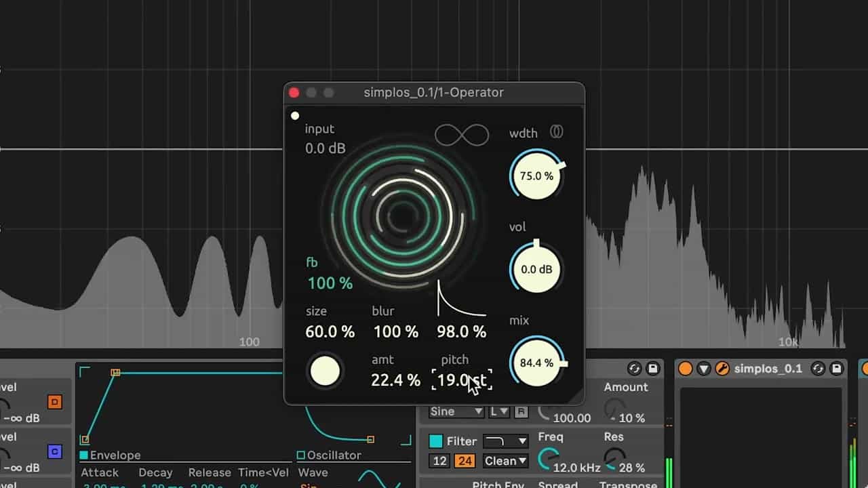Click the infinity freeze icon in simplos
Screen dimensions: 868x488
462,135
